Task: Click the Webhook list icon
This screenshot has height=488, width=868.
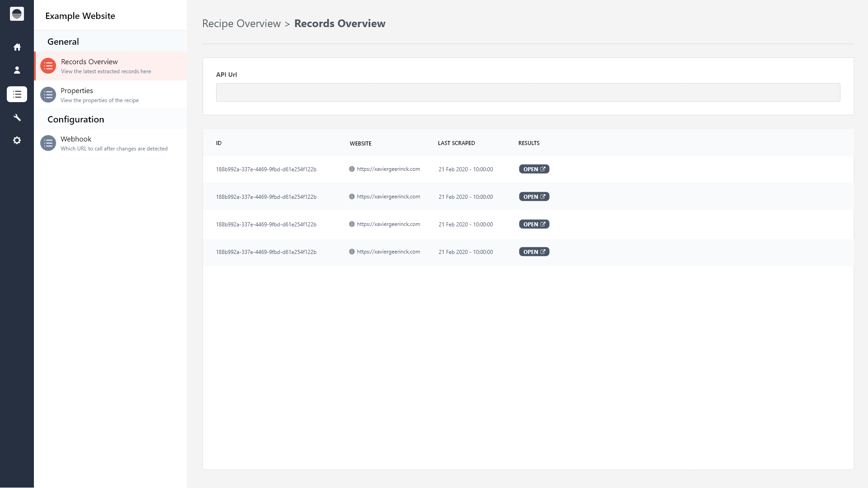Action: coord(48,143)
